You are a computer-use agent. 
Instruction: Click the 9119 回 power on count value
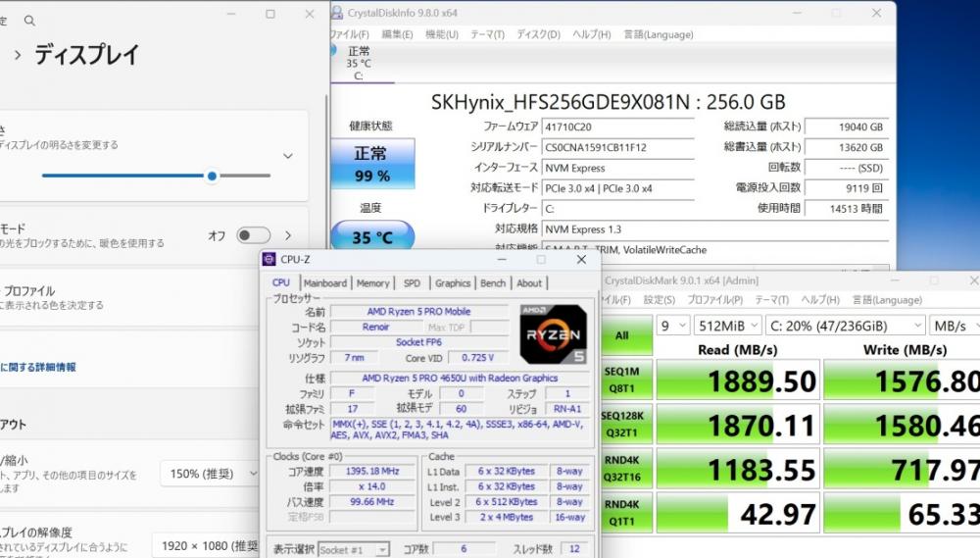(847, 188)
